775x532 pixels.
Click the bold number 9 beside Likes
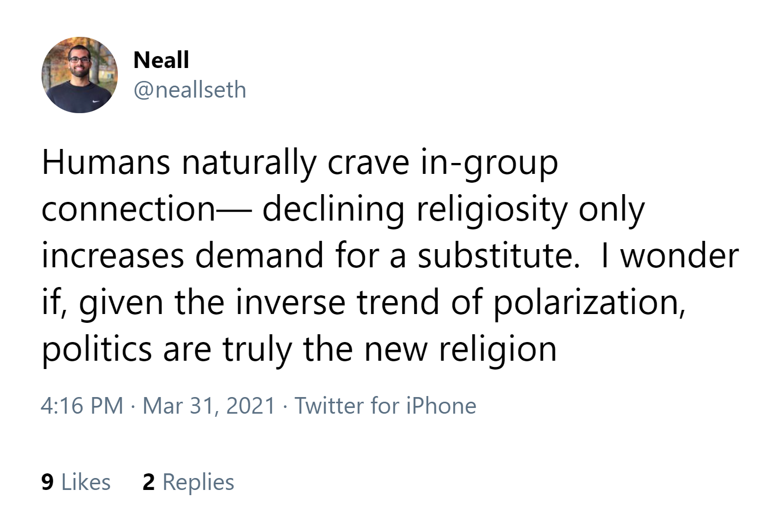(47, 482)
